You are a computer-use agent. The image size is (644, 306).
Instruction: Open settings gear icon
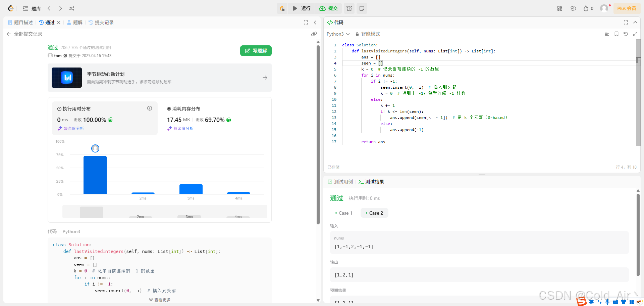point(573,8)
